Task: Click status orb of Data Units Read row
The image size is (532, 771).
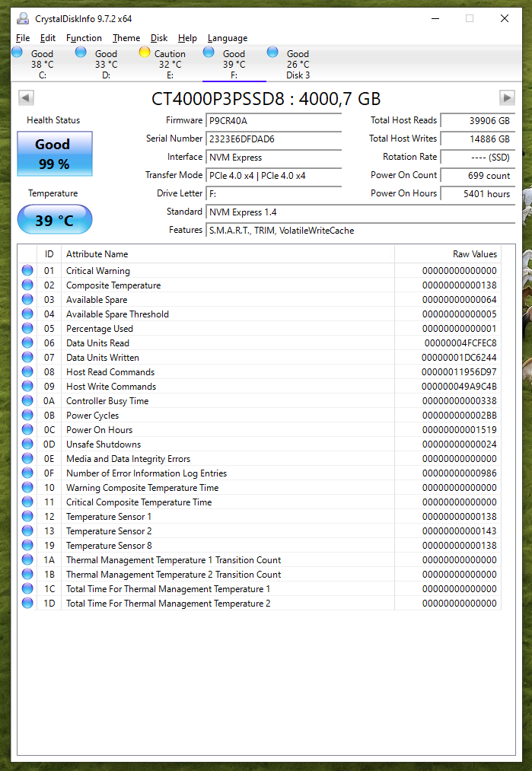Action: coord(27,342)
